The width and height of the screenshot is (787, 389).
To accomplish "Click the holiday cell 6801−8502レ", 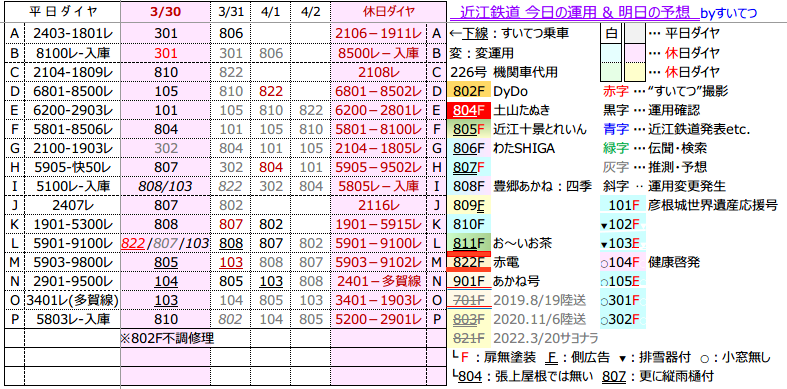I will point(379,91).
